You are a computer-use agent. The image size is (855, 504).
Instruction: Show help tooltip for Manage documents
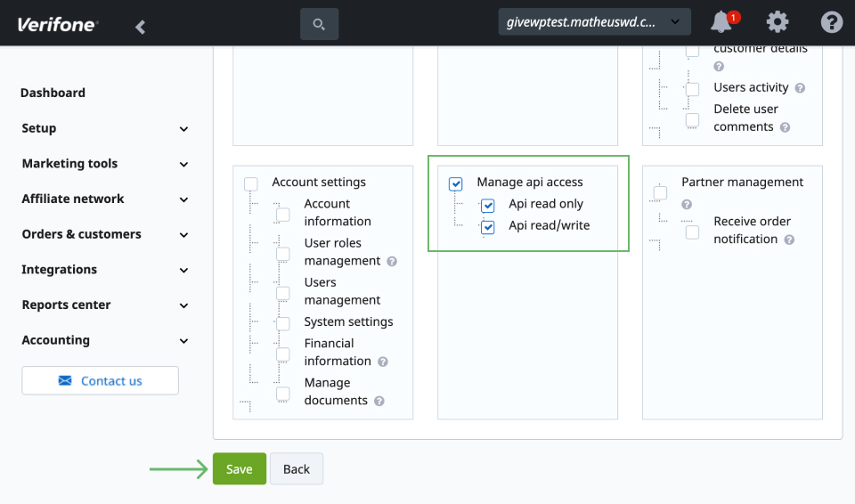click(379, 401)
